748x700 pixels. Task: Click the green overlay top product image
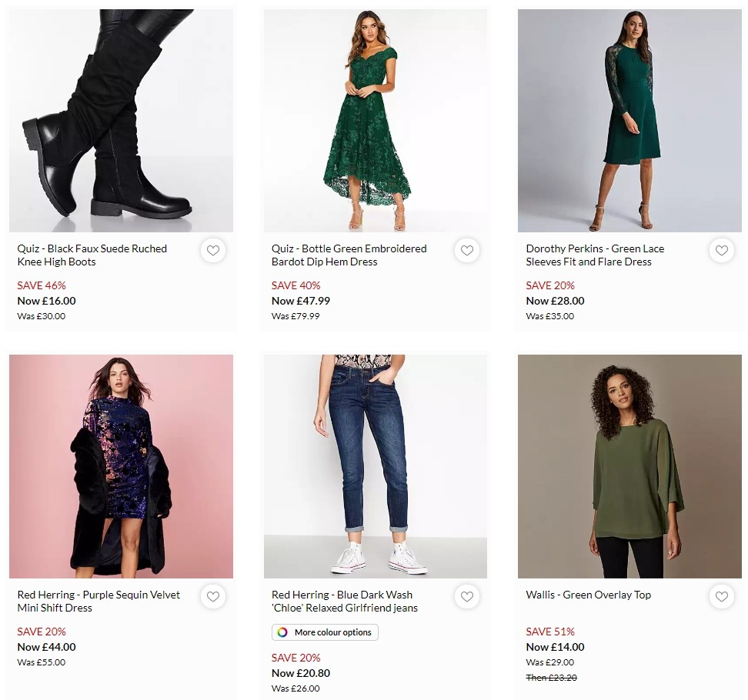pyautogui.click(x=629, y=466)
